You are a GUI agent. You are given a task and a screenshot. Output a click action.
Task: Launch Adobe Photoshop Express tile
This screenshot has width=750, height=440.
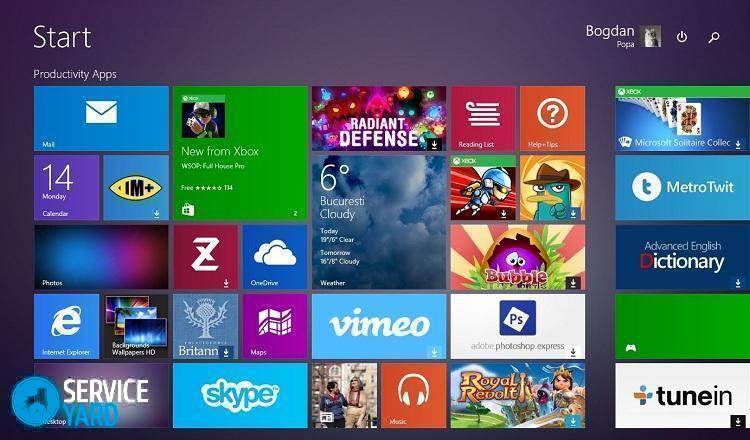click(x=517, y=326)
